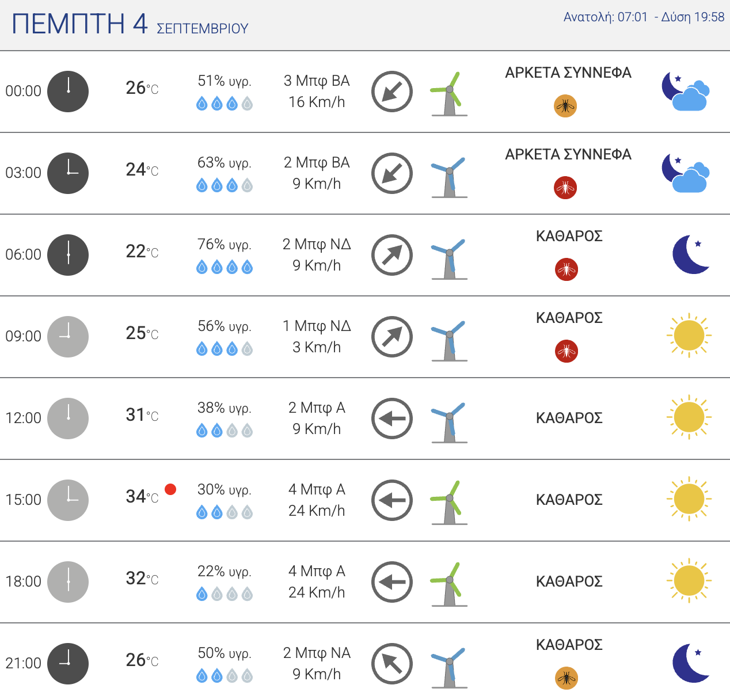This screenshot has width=730, height=700.
Task: Click the ΠΕΜΠΤΗ 4 date heading
Action: click(x=80, y=24)
